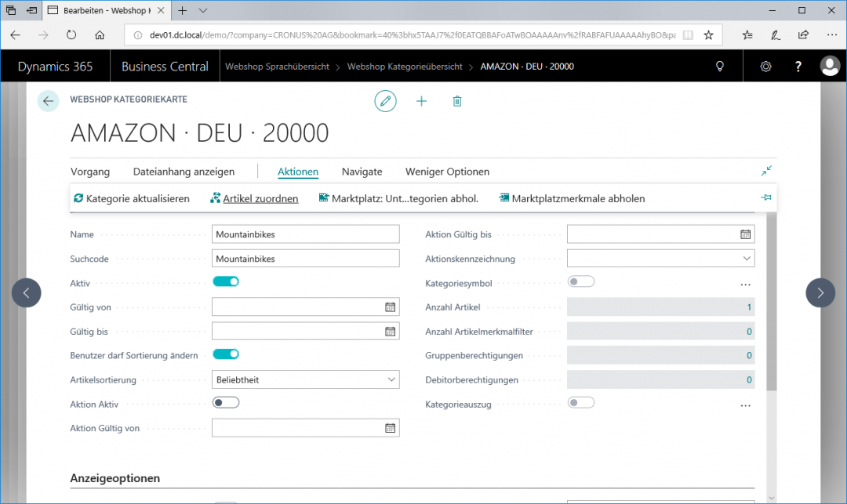Open the user account avatar

tap(830, 67)
